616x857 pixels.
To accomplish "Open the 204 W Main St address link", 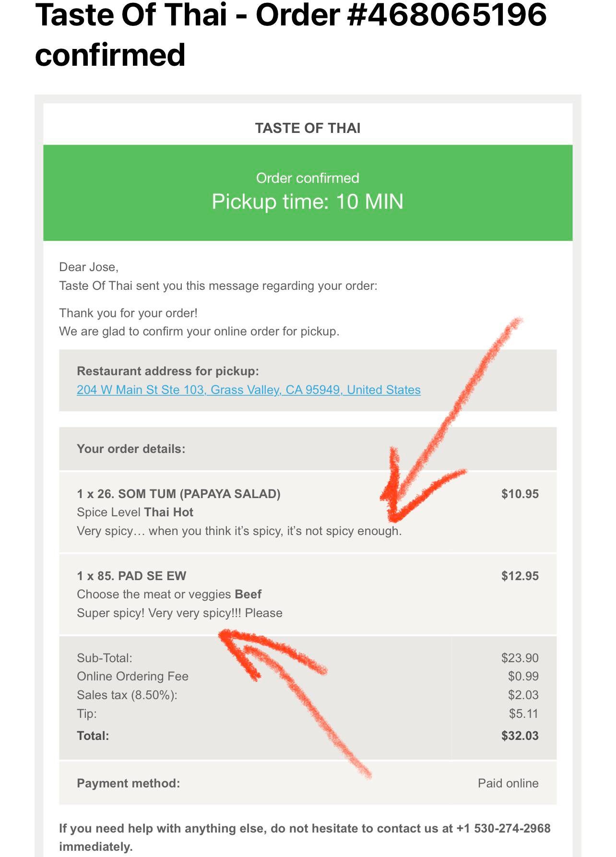I will click(249, 390).
